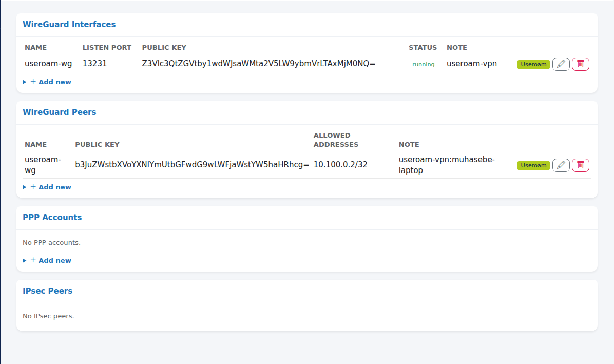
Task: Select the peer public key starting b3JuZW
Action: pos(192,164)
